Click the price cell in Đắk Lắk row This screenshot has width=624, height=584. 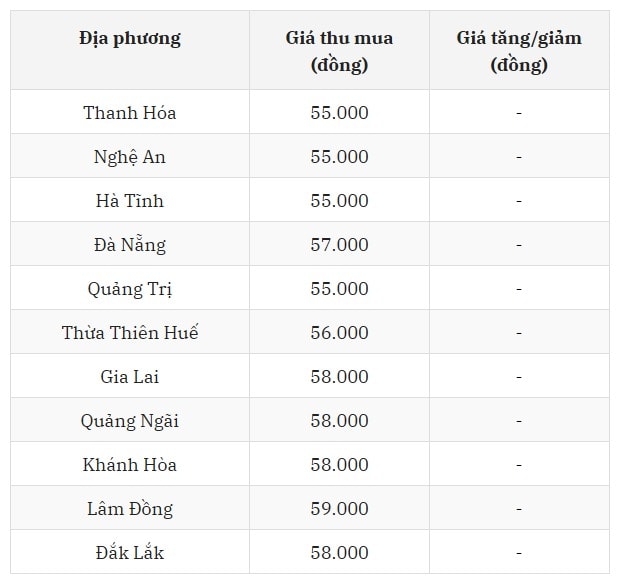339,553
